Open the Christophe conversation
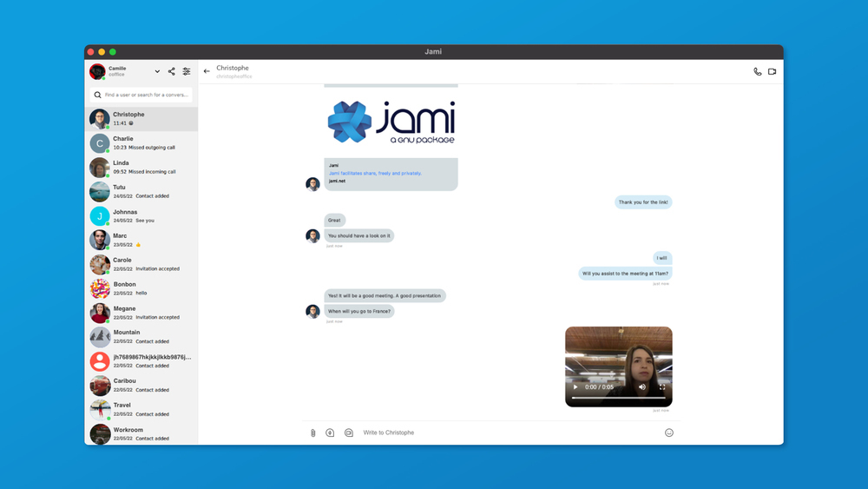The width and height of the screenshot is (868, 489). 141,119
